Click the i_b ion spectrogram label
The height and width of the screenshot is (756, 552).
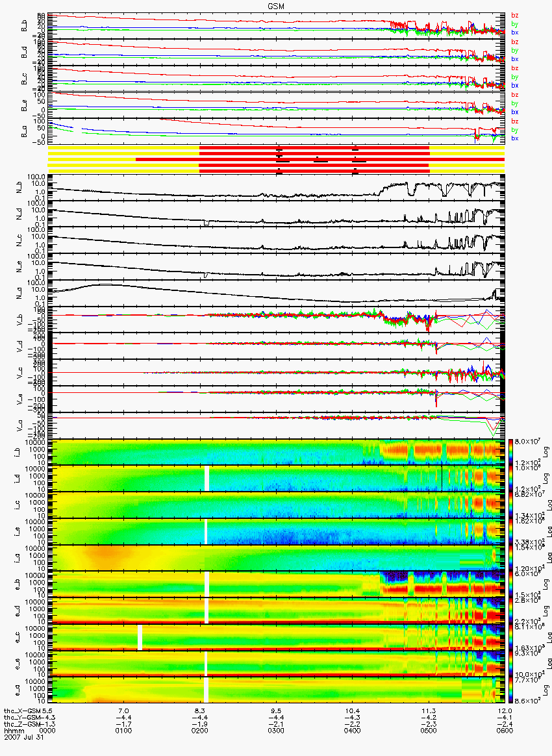point(18,453)
